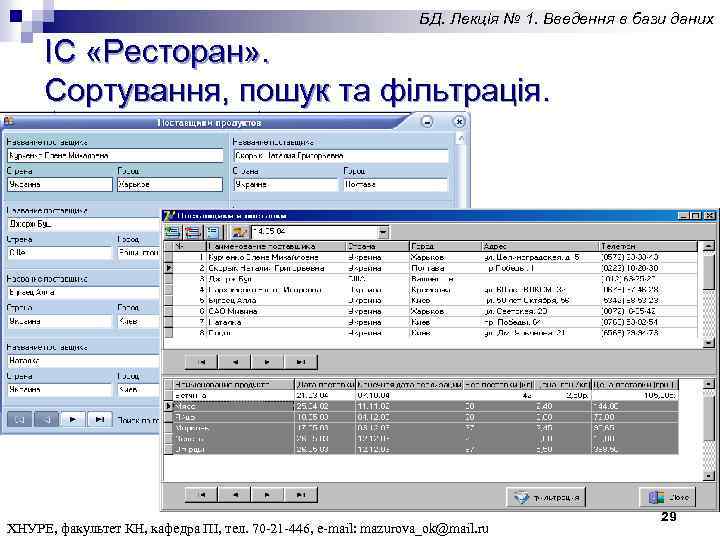Click first-record arrow in Поставщики продуктов window
This screenshot has width=720, height=540.
click(19, 419)
